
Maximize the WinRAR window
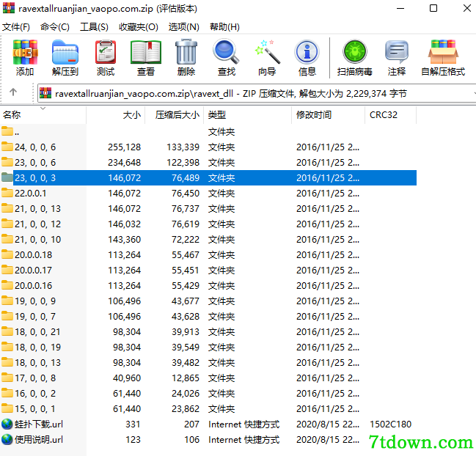[433, 8]
